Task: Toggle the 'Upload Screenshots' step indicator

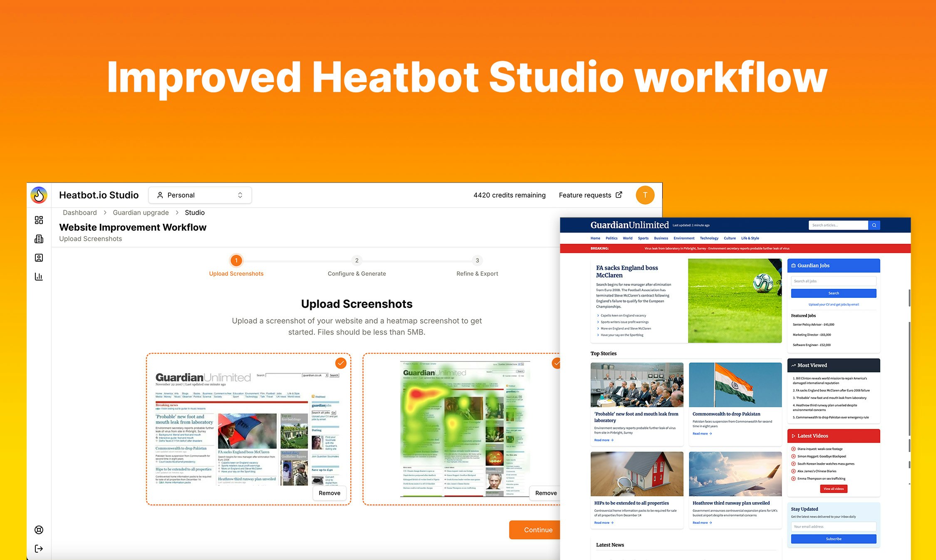Action: (236, 260)
